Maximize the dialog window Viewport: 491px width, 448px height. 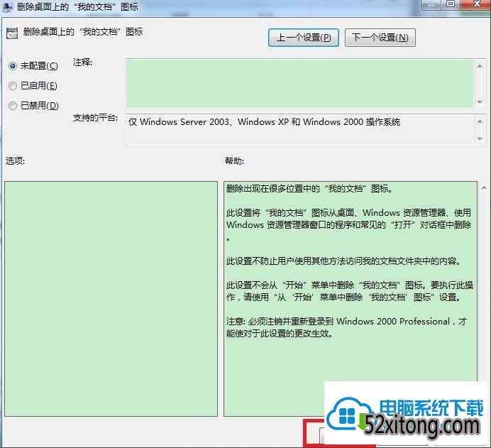point(451,4)
